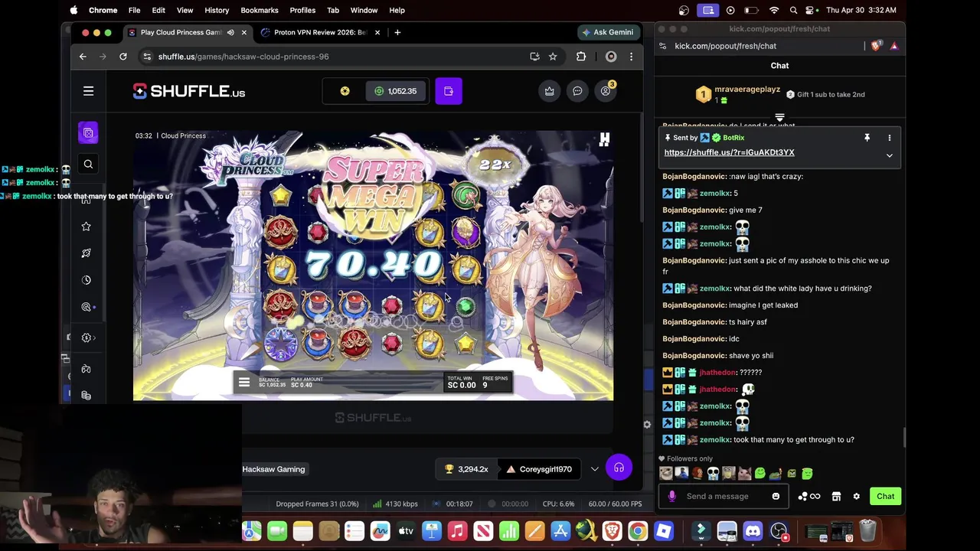This screenshot has height=551, width=980.
Task: Open the Chrome File menu
Action: [134, 10]
